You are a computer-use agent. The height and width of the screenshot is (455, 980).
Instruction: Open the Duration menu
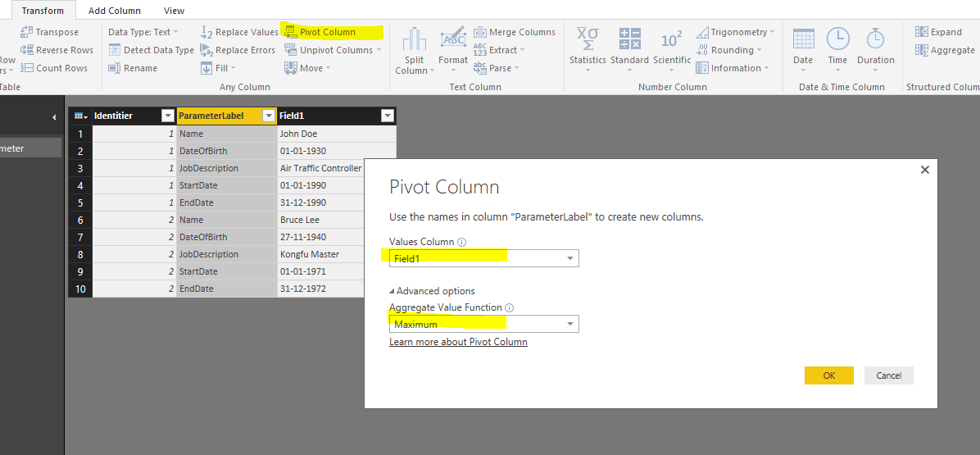pos(876,49)
